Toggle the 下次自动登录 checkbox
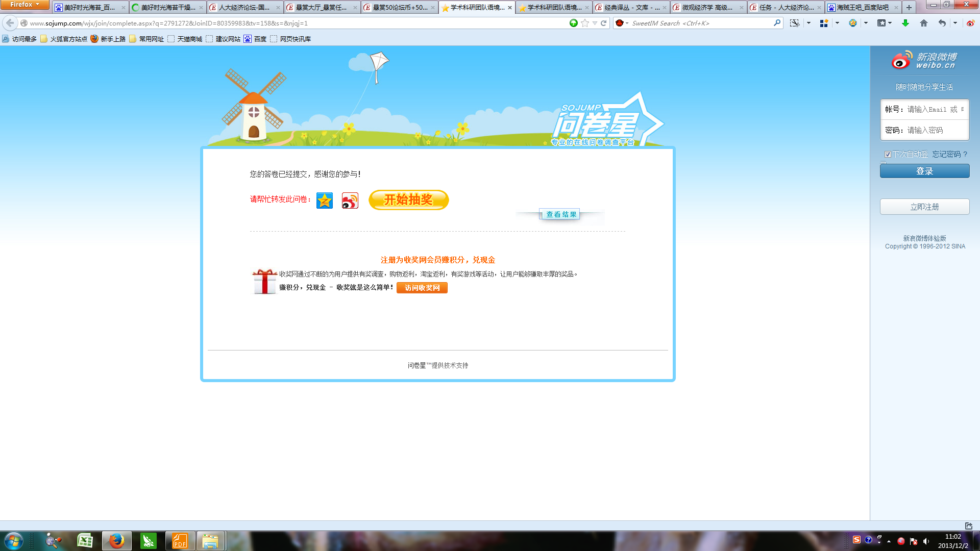 point(888,154)
